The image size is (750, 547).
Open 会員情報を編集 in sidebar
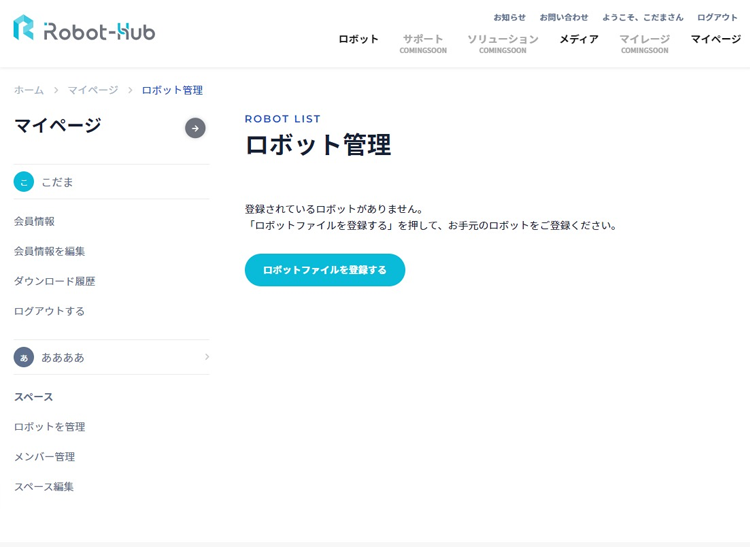tap(49, 251)
